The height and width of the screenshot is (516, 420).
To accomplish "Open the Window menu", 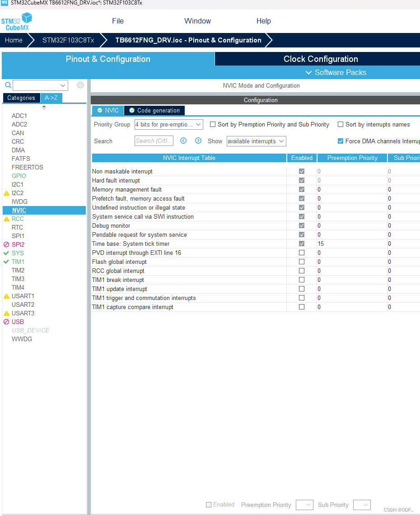I will coord(197,21).
